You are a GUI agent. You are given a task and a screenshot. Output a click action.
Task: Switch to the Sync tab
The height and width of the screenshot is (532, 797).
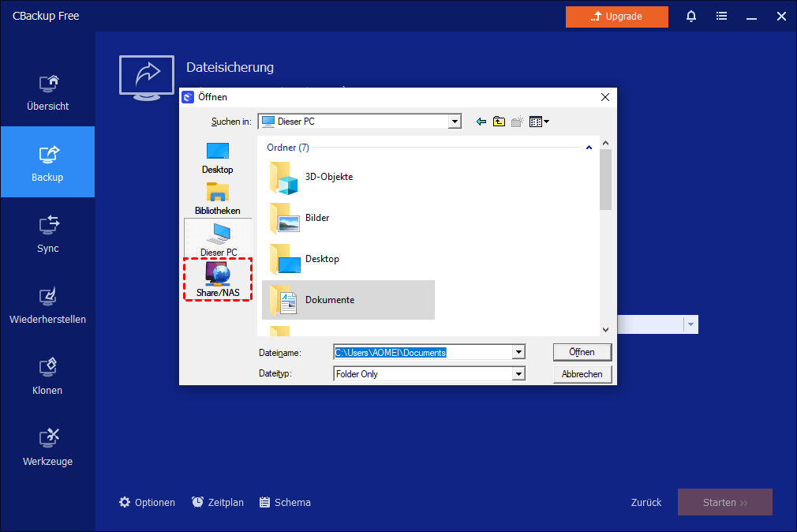tap(47, 234)
